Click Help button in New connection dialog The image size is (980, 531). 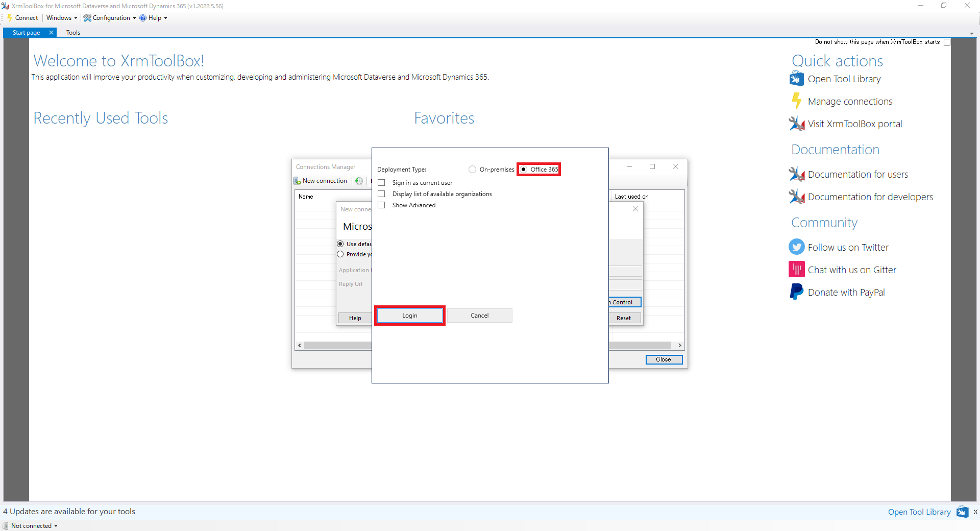[x=355, y=318]
